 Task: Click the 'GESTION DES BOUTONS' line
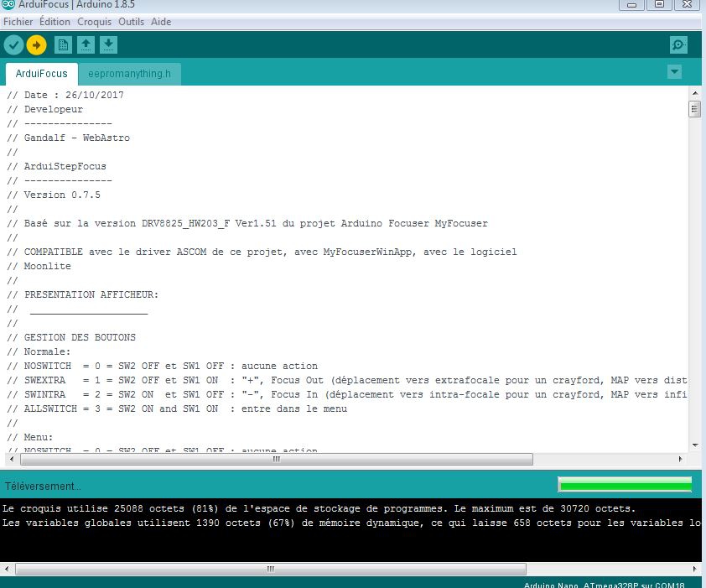pyautogui.click(x=71, y=337)
